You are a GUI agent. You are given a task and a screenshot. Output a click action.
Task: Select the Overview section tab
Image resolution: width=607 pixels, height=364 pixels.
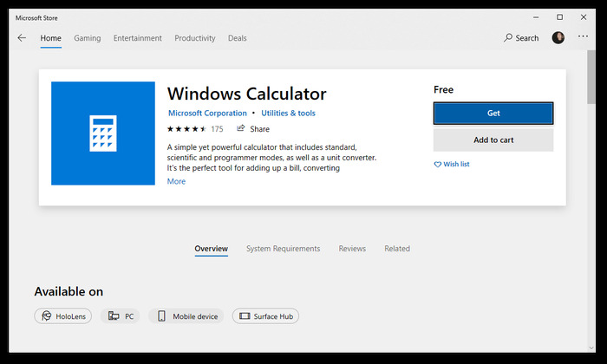tap(211, 249)
